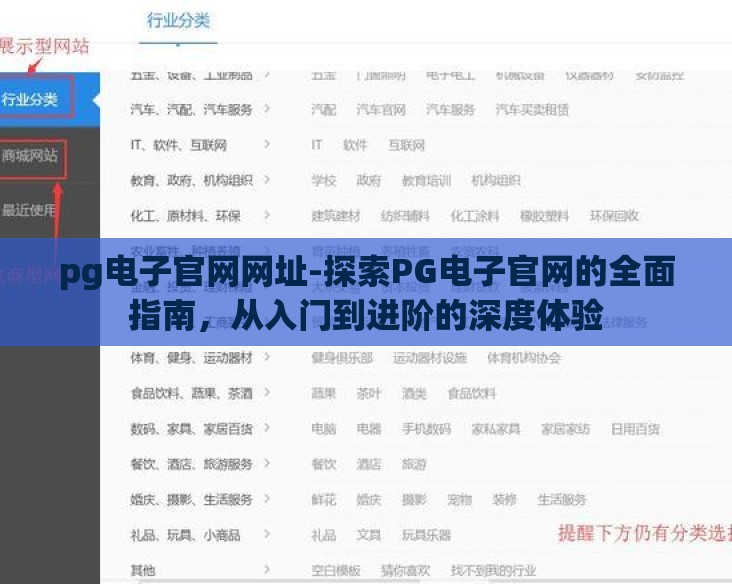Choose the 食品饮料 subcategory link
Screen dimensions: 732x584
[x=472, y=394]
